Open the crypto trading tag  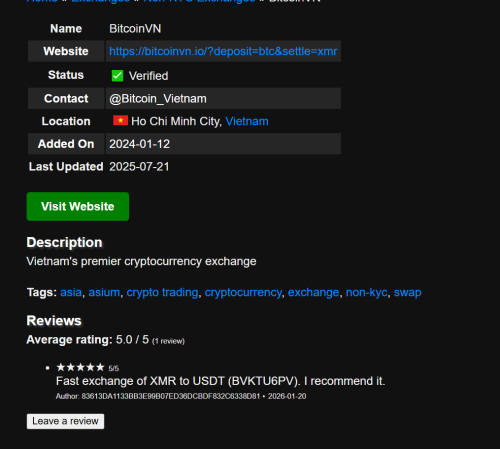click(x=162, y=292)
